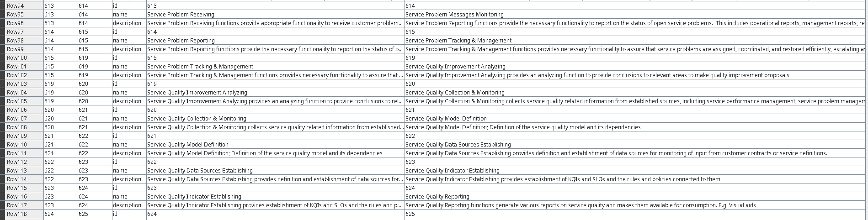Select the Row118 row header
Viewport: 868px width, 220px height.
pyautogui.click(x=21, y=214)
